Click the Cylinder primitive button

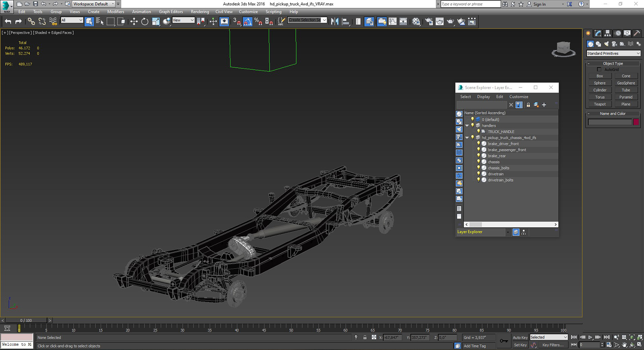point(600,90)
